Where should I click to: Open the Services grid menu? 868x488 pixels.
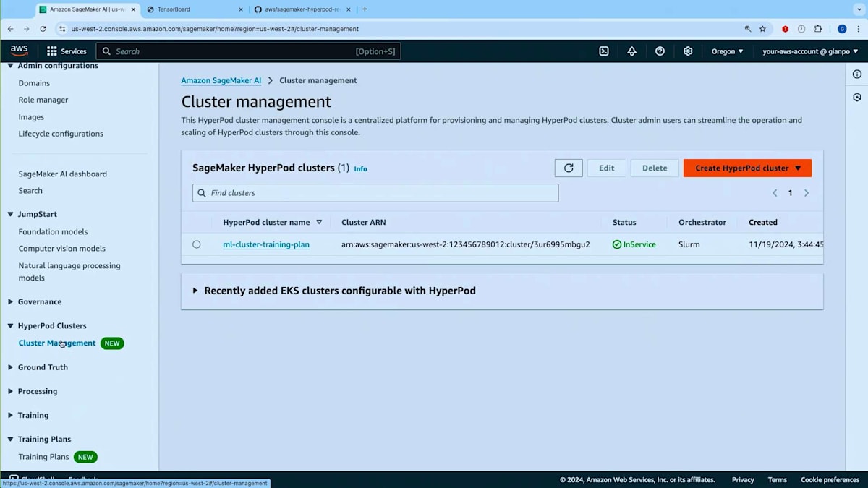[x=67, y=51]
